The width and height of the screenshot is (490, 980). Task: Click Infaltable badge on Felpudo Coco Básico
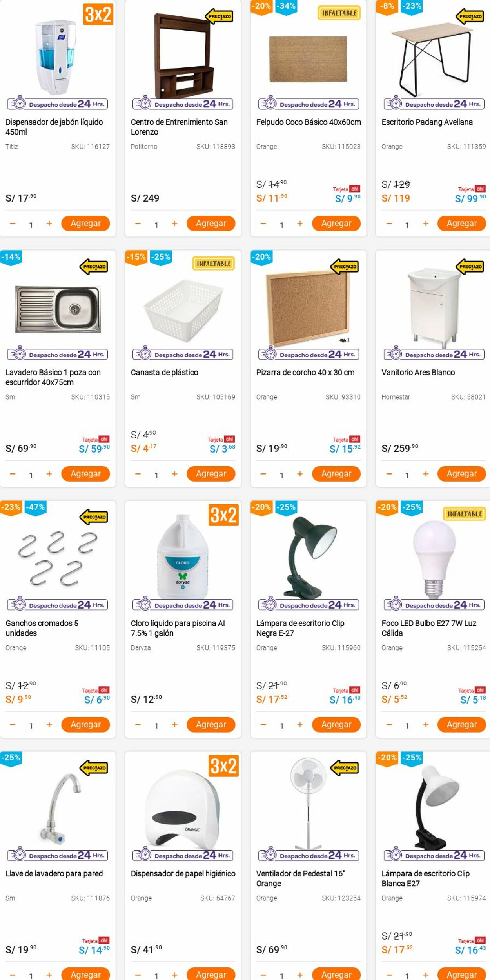pos(339,13)
